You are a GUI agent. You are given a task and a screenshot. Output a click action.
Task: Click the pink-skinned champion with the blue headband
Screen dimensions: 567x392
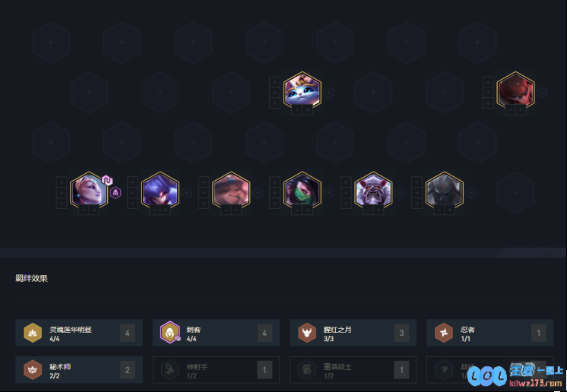click(x=231, y=190)
